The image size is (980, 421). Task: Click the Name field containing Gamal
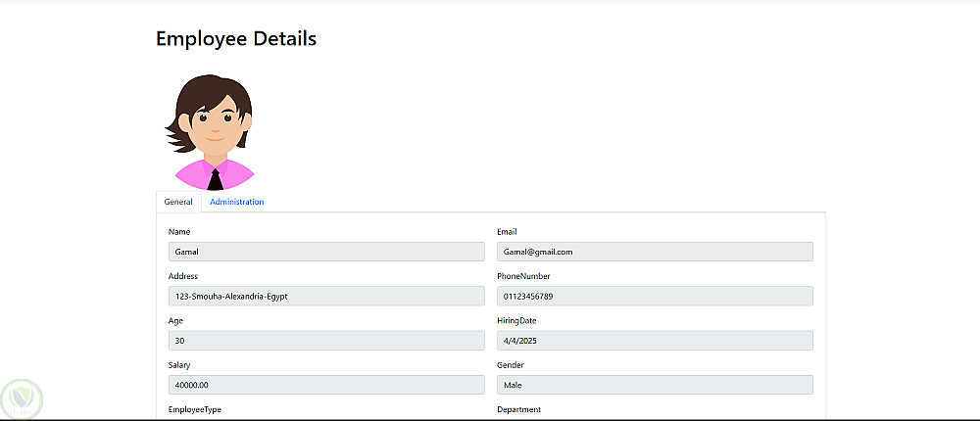[326, 252]
